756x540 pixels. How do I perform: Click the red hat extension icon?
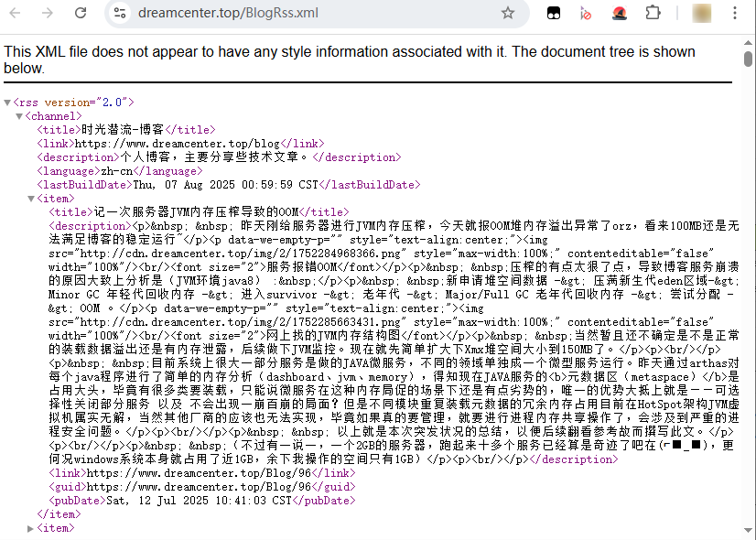pyautogui.click(x=620, y=13)
